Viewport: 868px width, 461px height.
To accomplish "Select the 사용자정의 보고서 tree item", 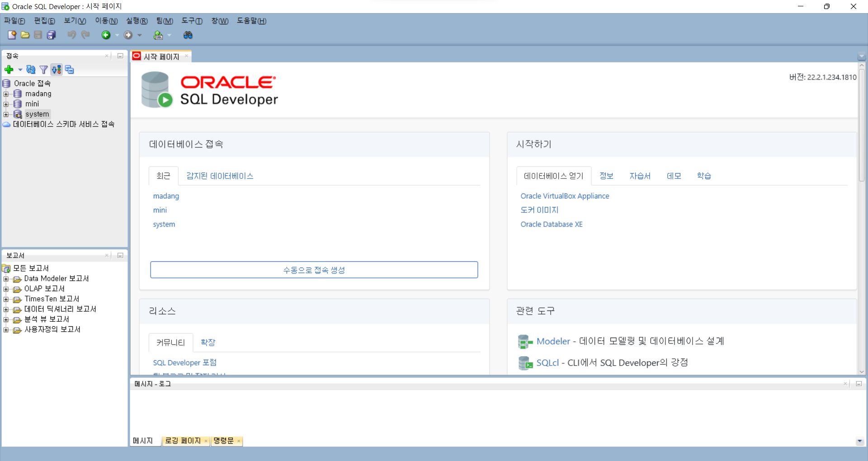I will (x=52, y=329).
